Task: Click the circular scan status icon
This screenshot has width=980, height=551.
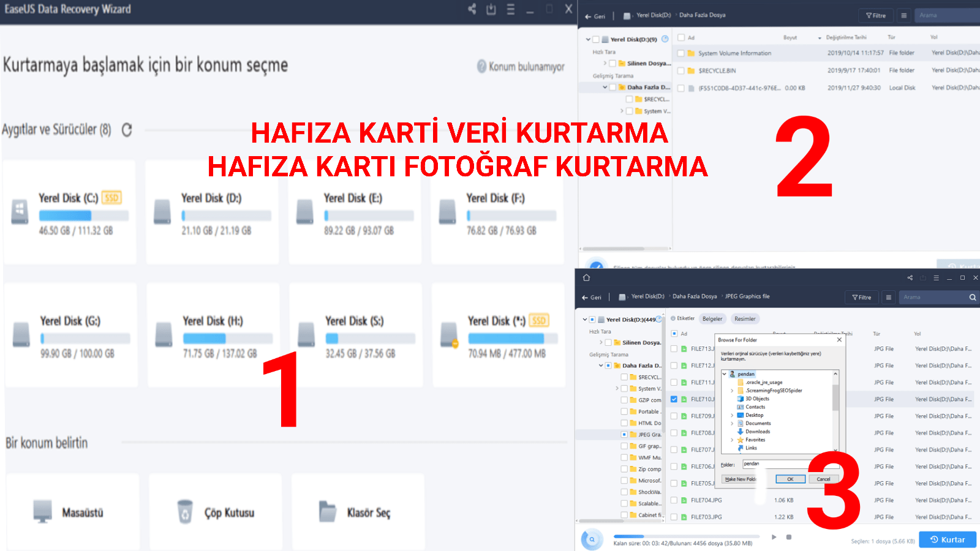Action: (592, 539)
